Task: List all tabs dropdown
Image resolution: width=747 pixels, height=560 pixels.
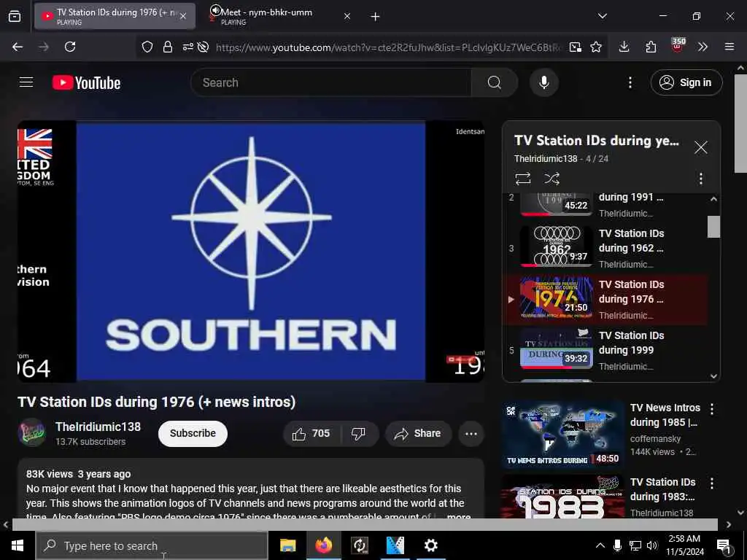Action: pyautogui.click(x=602, y=16)
